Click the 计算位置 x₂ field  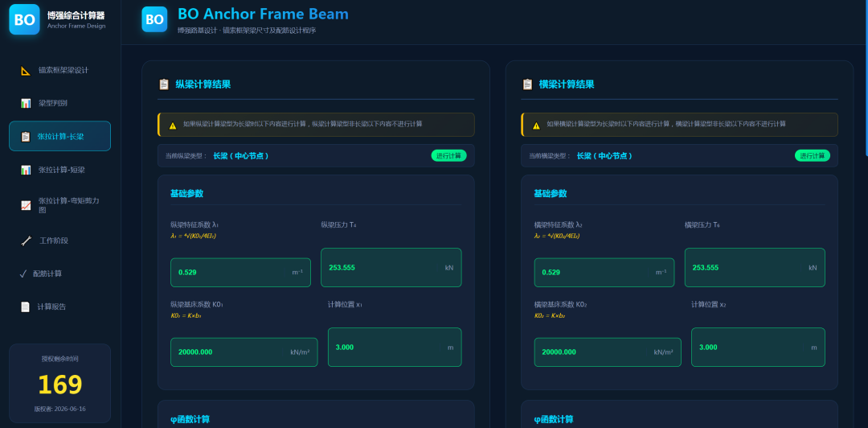pyautogui.click(x=759, y=347)
